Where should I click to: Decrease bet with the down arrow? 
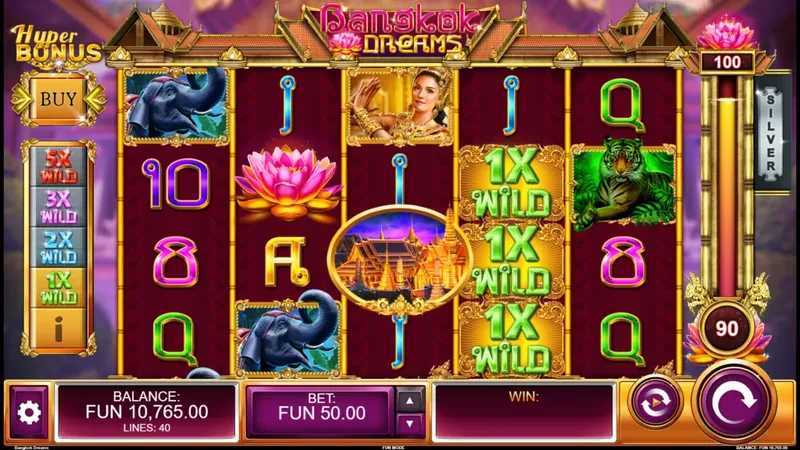[x=409, y=424]
